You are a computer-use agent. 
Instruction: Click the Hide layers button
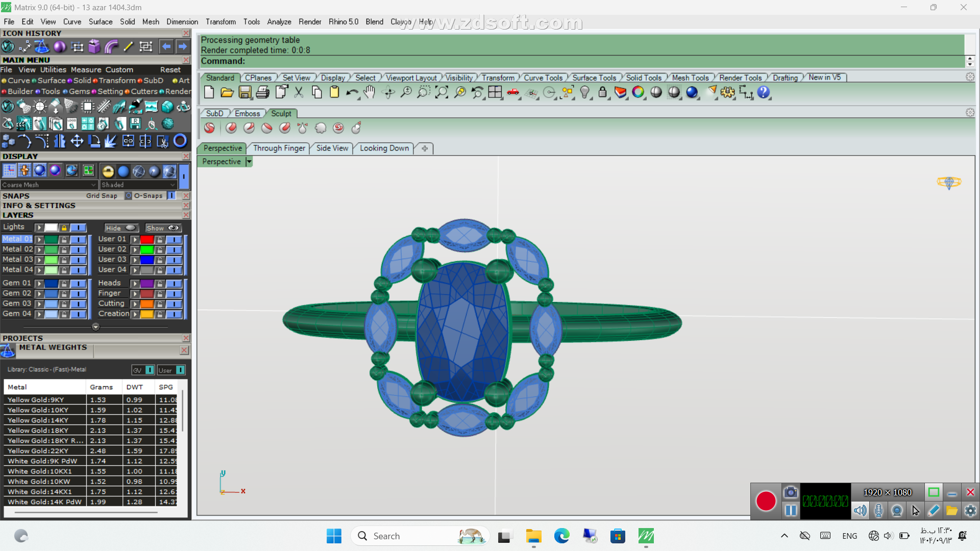(x=121, y=228)
